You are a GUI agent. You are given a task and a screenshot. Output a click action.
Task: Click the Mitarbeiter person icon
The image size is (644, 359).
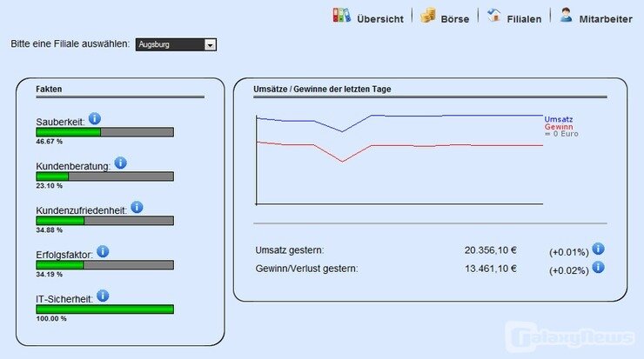click(x=567, y=16)
